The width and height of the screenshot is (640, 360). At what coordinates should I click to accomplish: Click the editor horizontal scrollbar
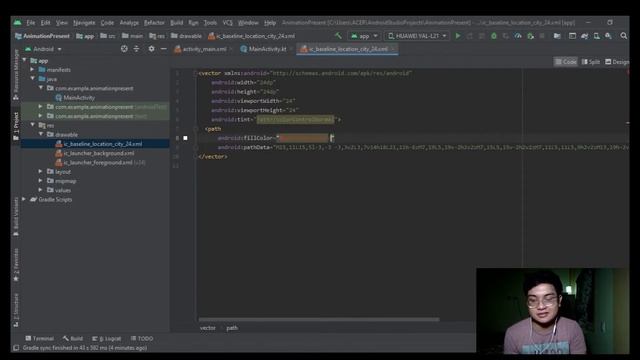coord(319,319)
